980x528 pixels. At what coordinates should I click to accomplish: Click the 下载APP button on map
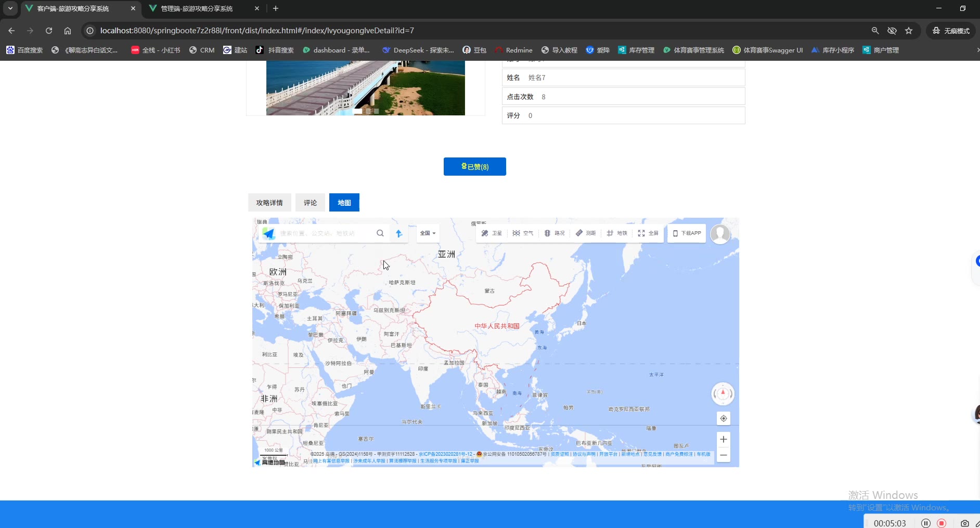(x=687, y=233)
